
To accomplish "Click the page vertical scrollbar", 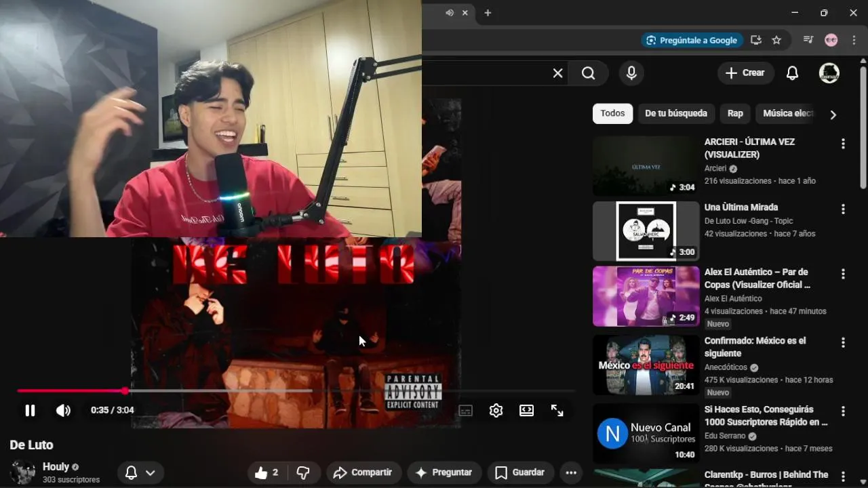I will coord(863,127).
